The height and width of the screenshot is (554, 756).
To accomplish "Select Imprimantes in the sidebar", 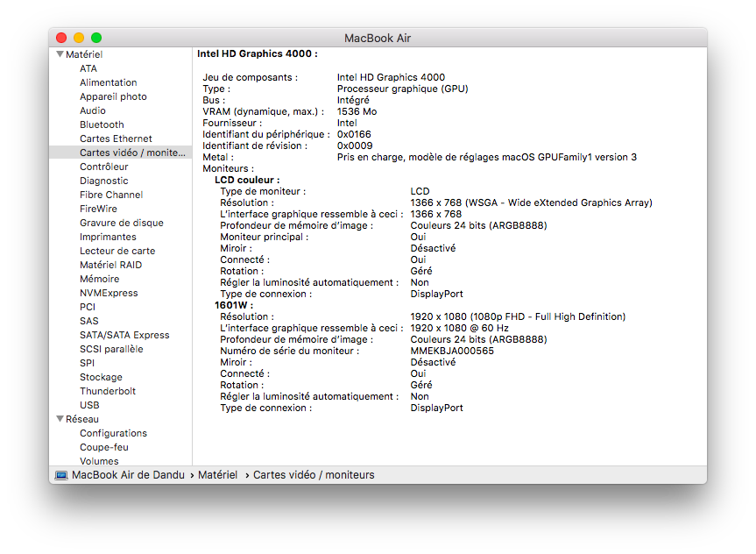I will (x=108, y=237).
